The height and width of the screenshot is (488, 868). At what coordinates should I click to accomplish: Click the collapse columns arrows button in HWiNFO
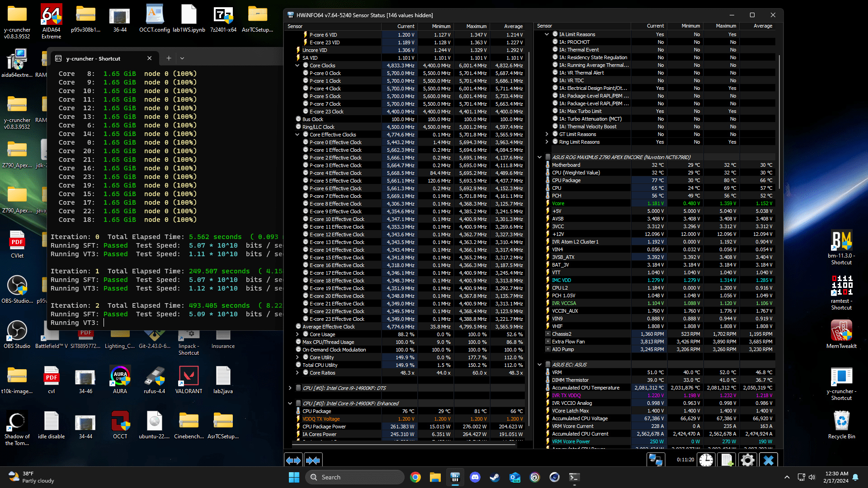point(313,460)
